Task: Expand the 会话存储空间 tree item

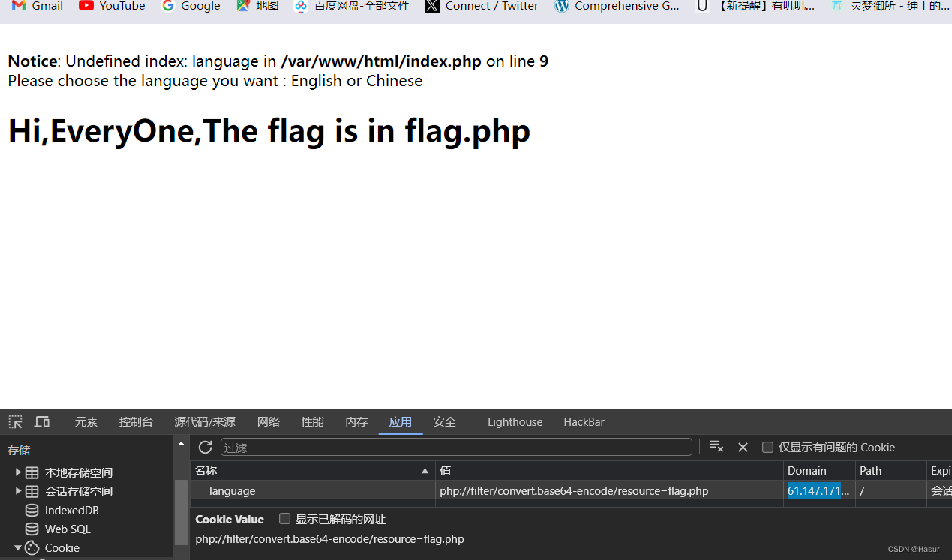Action: tap(19, 491)
